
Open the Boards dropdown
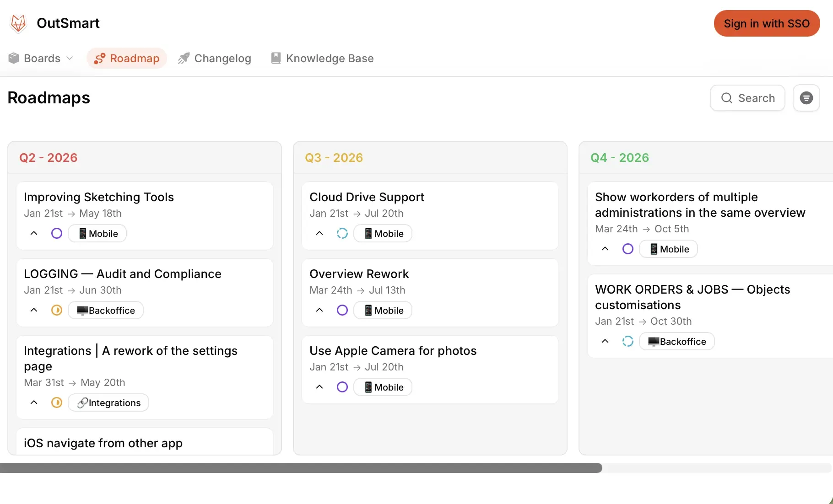tap(40, 58)
